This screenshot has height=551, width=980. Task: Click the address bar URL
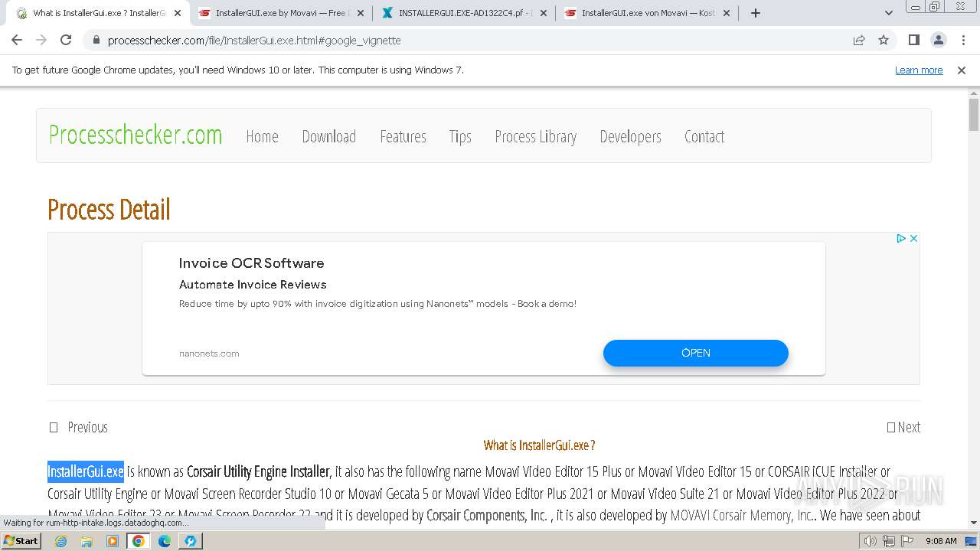(254, 41)
